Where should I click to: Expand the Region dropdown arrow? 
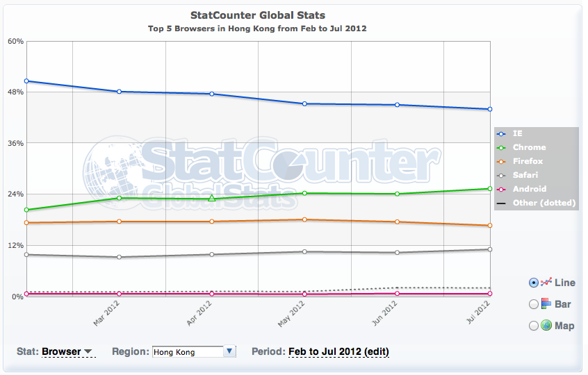pyautogui.click(x=230, y=351)
